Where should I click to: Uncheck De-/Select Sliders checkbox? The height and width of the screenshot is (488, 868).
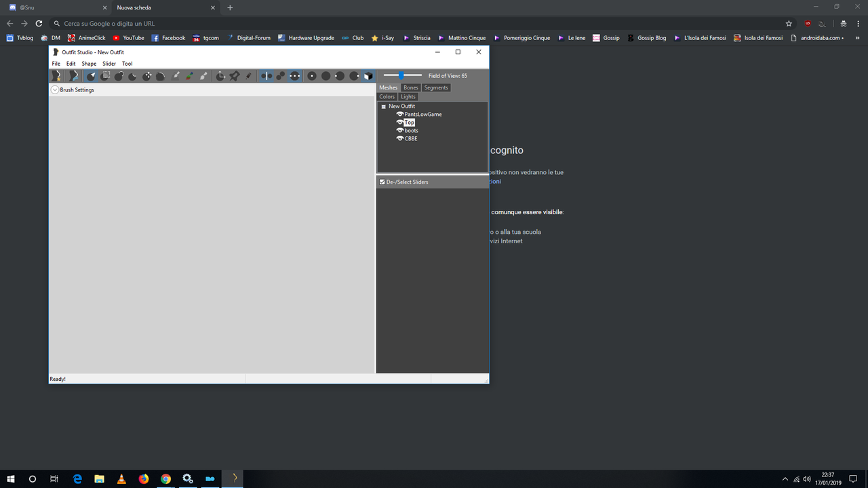tap(382, 182)
